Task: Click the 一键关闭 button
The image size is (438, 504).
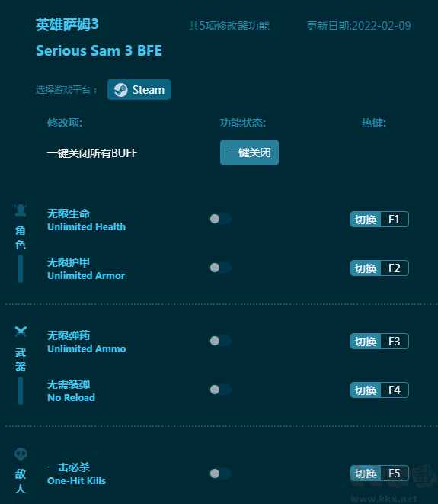Action: coord(249,152)
